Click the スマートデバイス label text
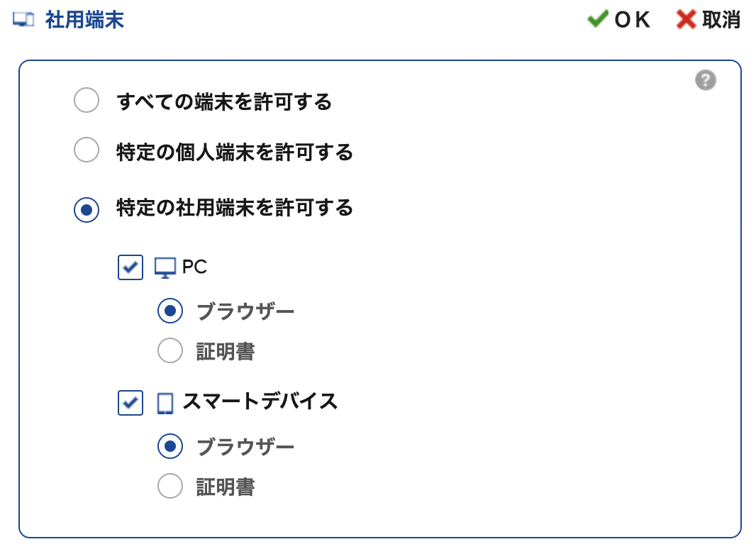The height and width of the screenshot is (549, 756). (x=260, y=401)
